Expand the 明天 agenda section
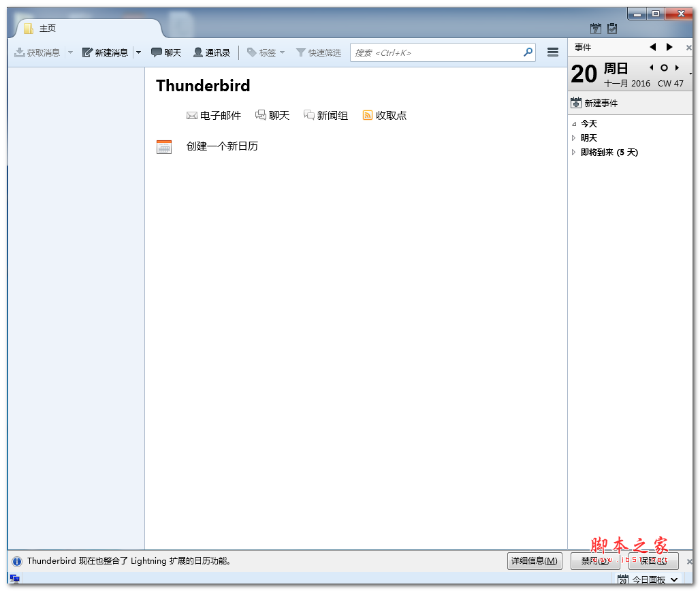 tap(574, 138)
